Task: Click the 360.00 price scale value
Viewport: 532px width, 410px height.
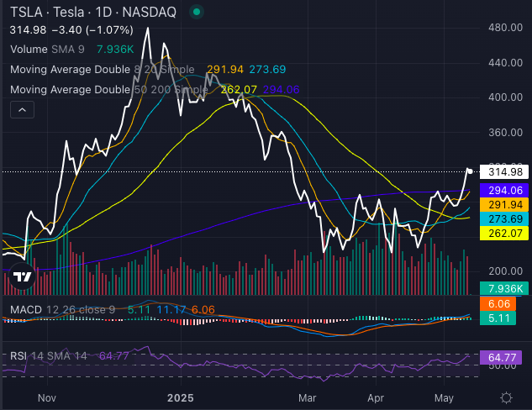Action: coord(505,132)
